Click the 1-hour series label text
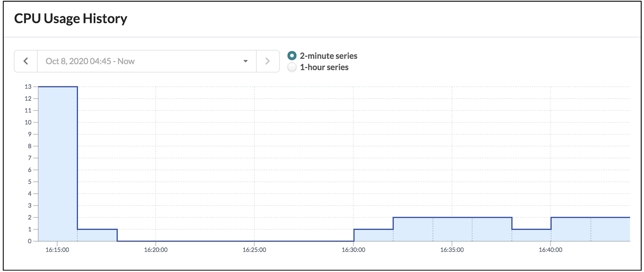This screenshot has width=644, height=272. [x=324, y=67]
